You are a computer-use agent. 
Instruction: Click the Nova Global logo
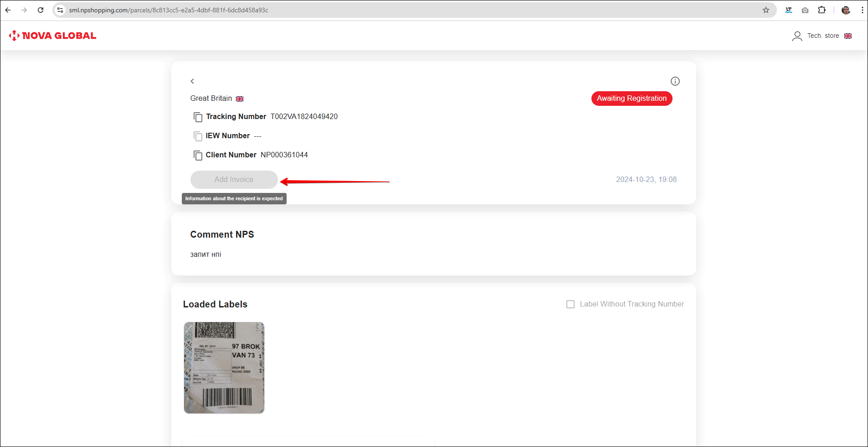(x=53, y=36)
